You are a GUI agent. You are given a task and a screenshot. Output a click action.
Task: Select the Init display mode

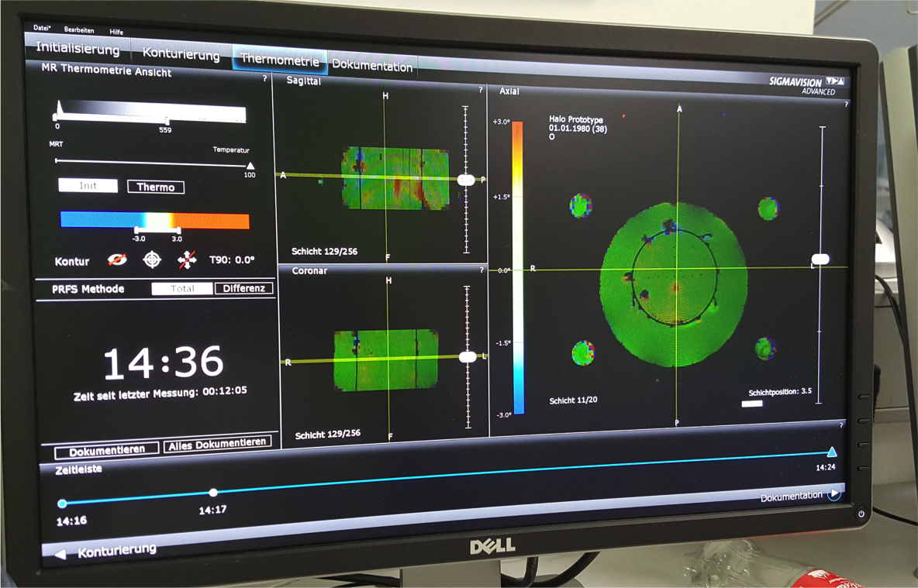(88, 186)
